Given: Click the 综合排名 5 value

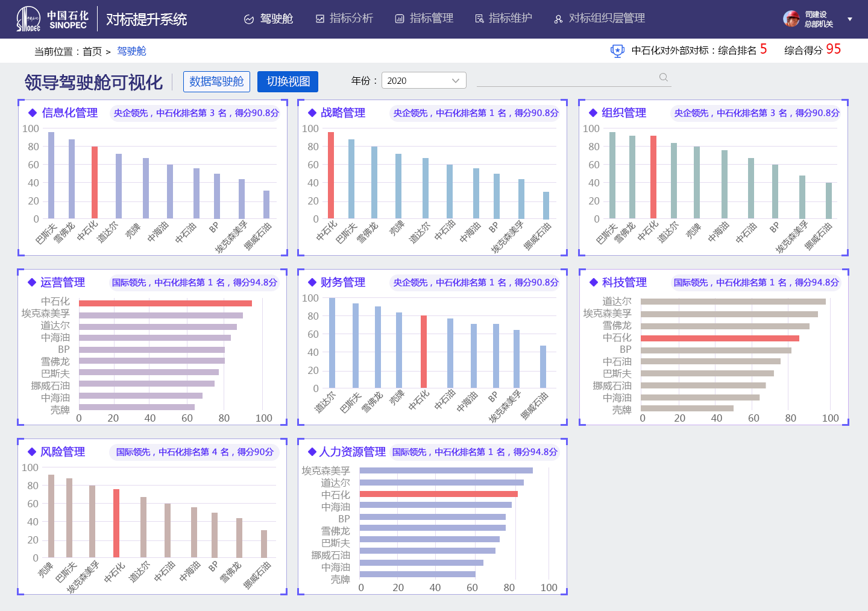Looking at the screenshot, I should coord(764,49).
